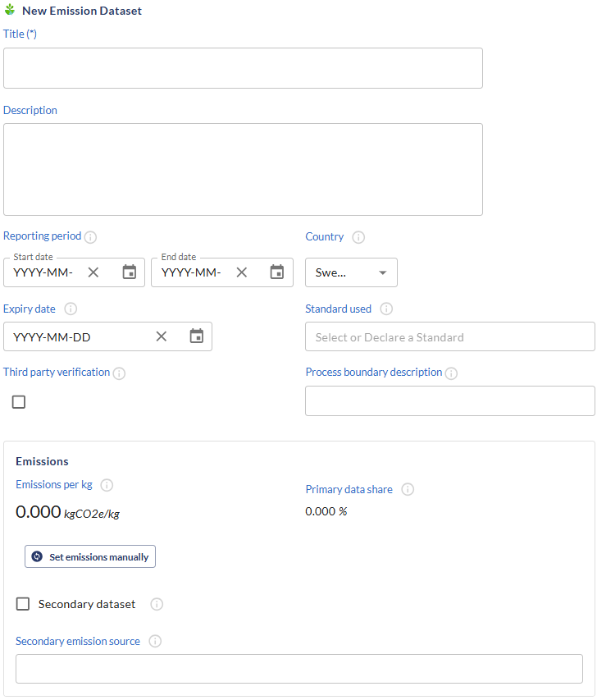Open the Standard used selector
The image size is (597, 700).
(x=449, y=336)
